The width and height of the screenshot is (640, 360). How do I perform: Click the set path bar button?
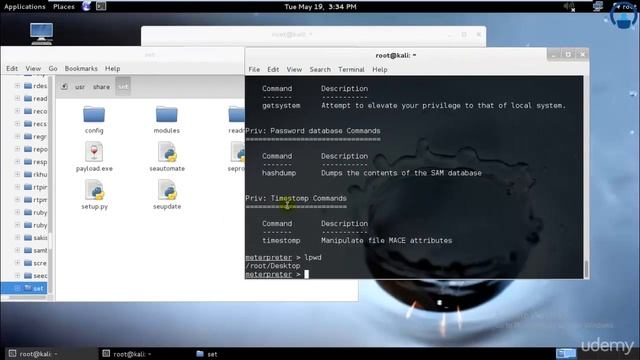[123, 87]
